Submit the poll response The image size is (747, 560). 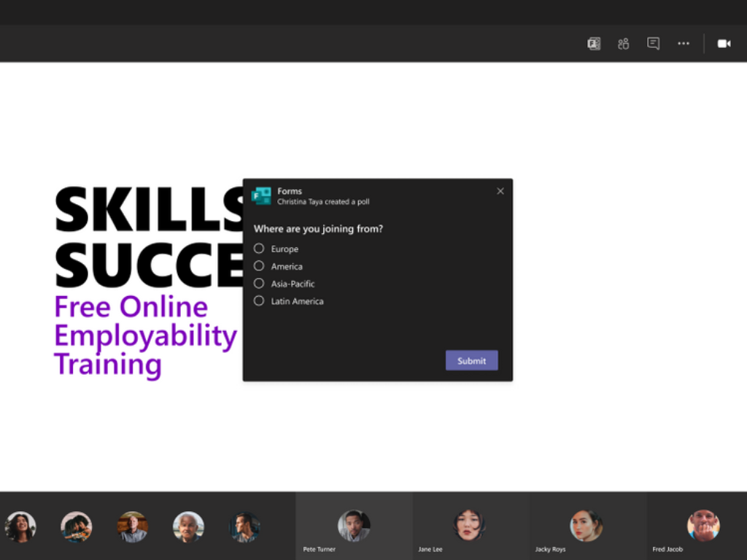[x=471, y=360]
